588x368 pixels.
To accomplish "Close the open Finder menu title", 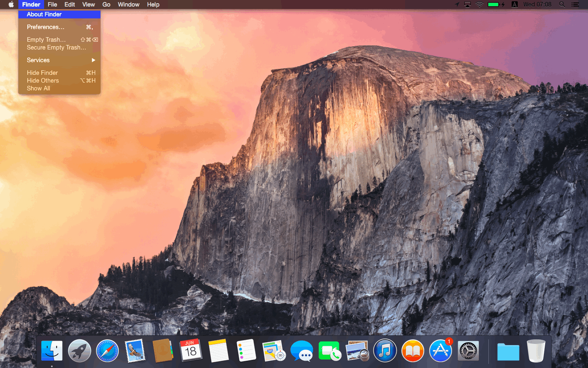I will pos(31,4).
